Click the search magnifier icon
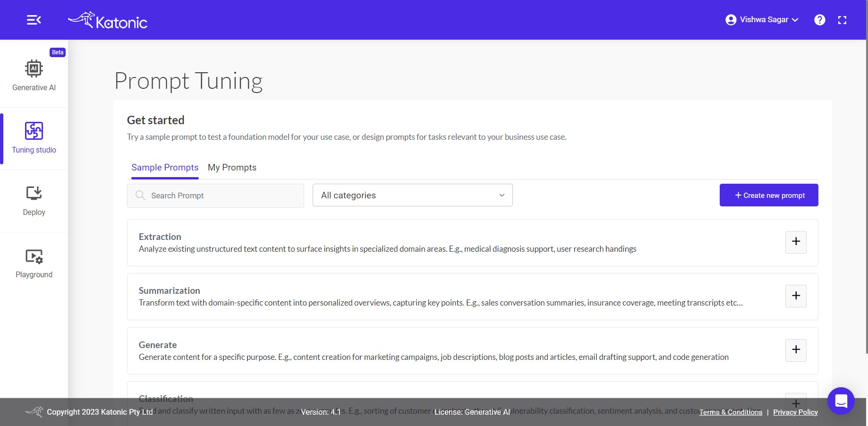Viewport: 868px width, 426px height. point(140,195)
